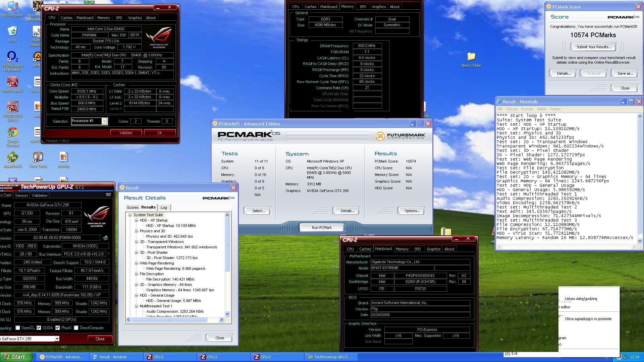Click OK button in CPU-Z
Screen dimensions: 644x362
160,133
